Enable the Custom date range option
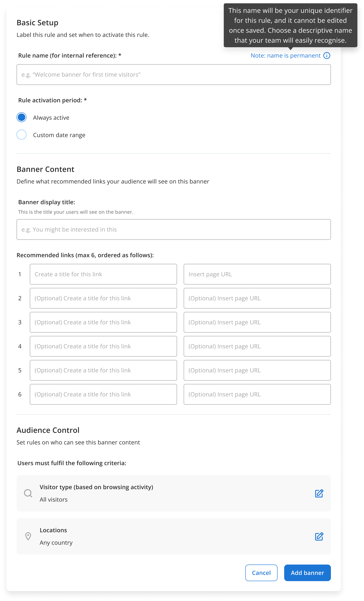The height and width of the screenshot is (601, 364). (22, 135)
